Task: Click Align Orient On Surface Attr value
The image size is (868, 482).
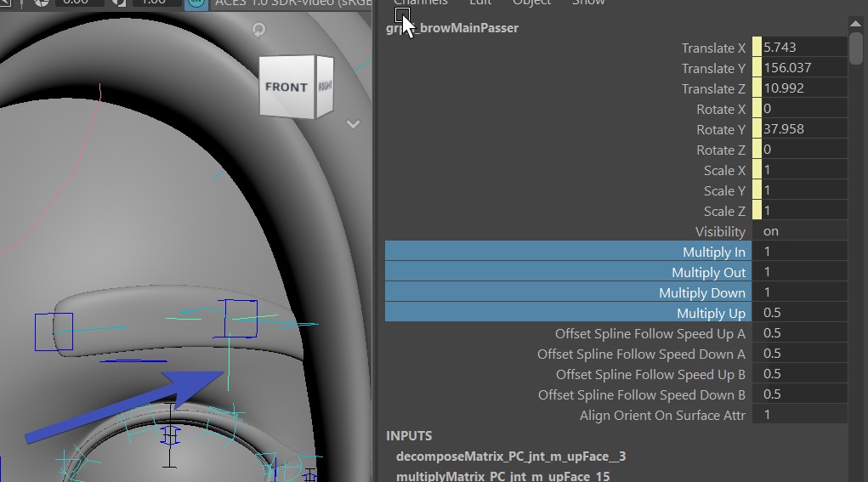Action: pyautogui.click(x=800, y=416)
